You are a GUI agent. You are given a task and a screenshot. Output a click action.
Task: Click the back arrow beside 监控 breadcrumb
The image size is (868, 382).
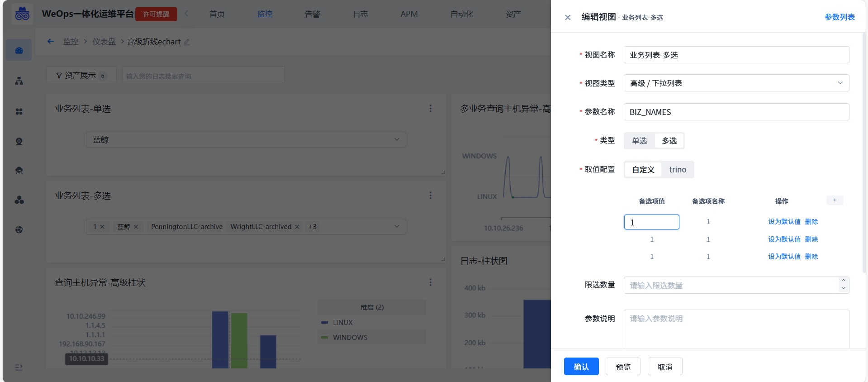pyautogui.click(x=51, y=41)
